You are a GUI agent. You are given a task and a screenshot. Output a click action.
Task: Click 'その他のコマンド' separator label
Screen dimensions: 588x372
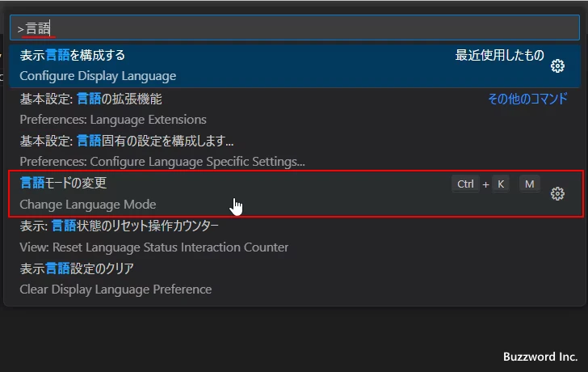527,99
